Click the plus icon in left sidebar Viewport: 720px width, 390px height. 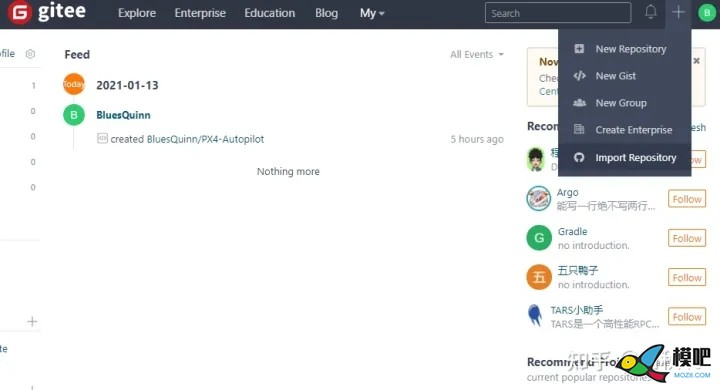[x=32, y=321]
